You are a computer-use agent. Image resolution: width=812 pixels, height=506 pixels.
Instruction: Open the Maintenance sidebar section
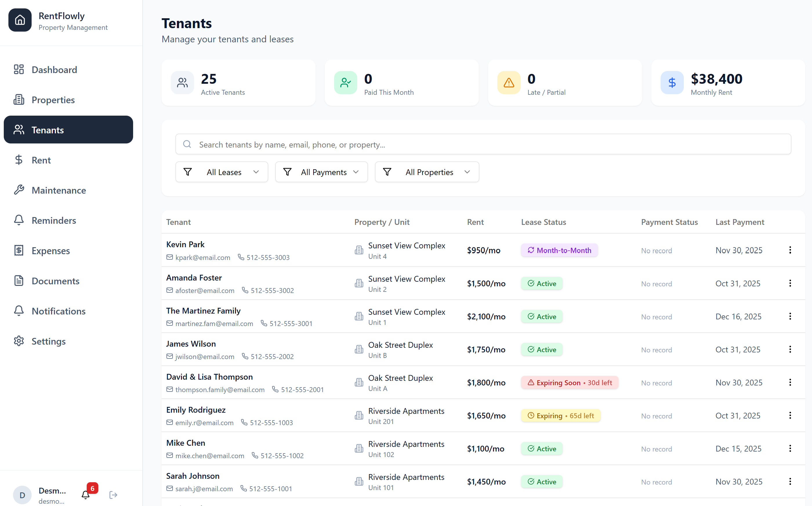[x=59, y=190]
